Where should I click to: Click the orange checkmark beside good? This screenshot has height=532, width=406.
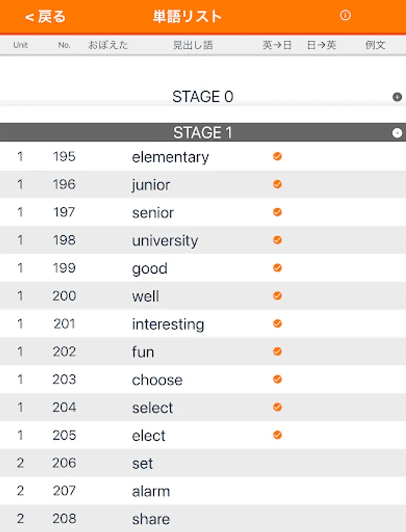click(x=277, y=268)
